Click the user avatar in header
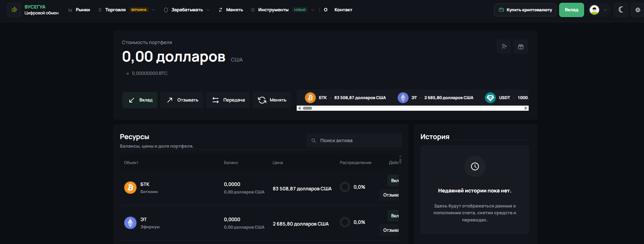This screenshot has height=244, width=644. pos(594,10)
